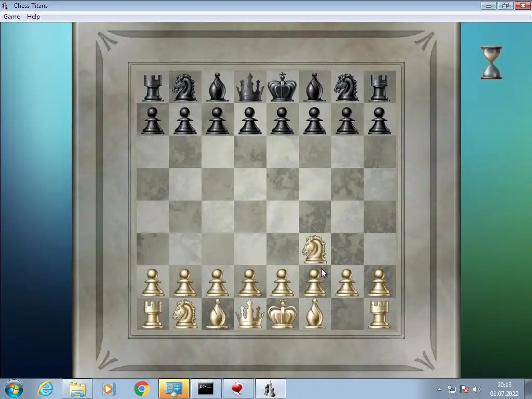Select the white rook on a1
This screenshot has width=532, height=399.
point(152,315)
